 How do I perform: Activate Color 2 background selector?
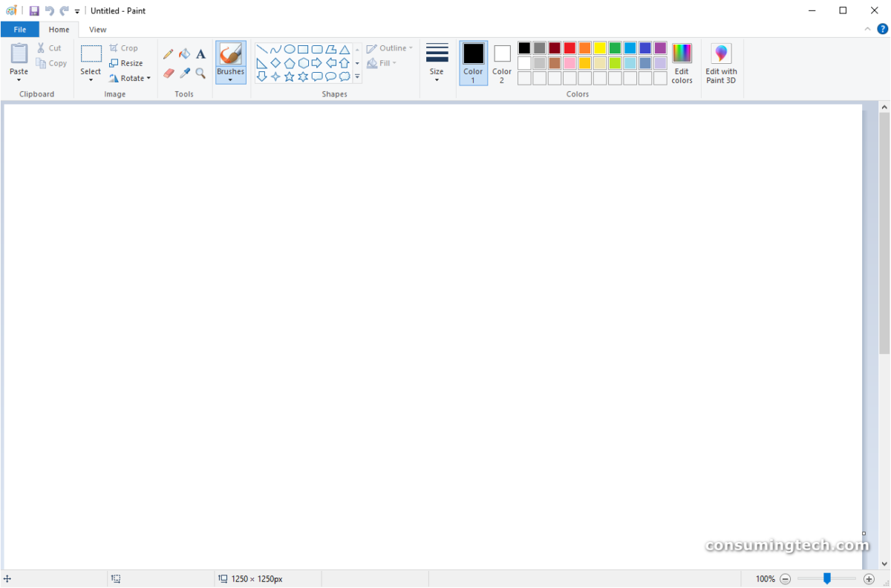(x=502, y=63)
